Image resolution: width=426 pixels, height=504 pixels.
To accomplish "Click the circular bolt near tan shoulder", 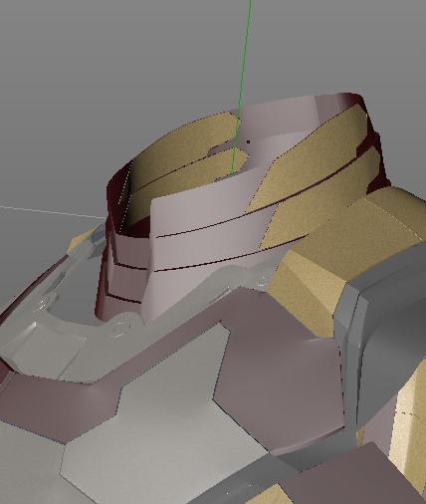I will coord(262,280).
